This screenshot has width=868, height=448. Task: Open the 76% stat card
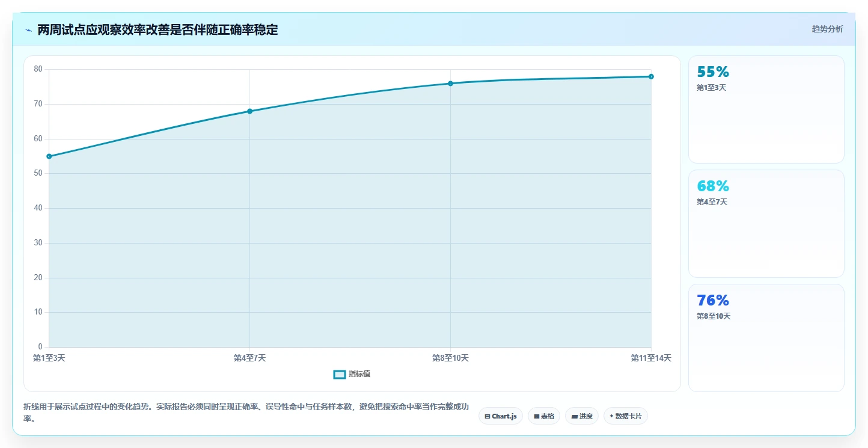coord(766,338)
